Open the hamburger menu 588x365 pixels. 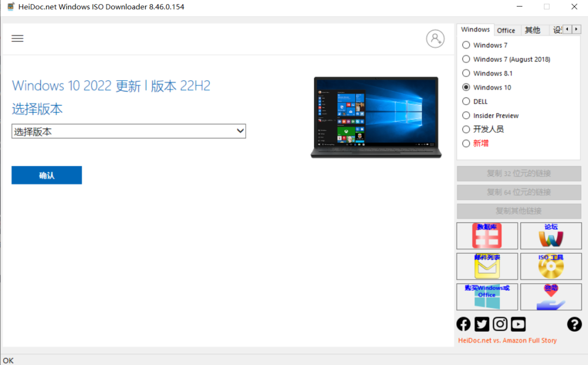point(17,38)
